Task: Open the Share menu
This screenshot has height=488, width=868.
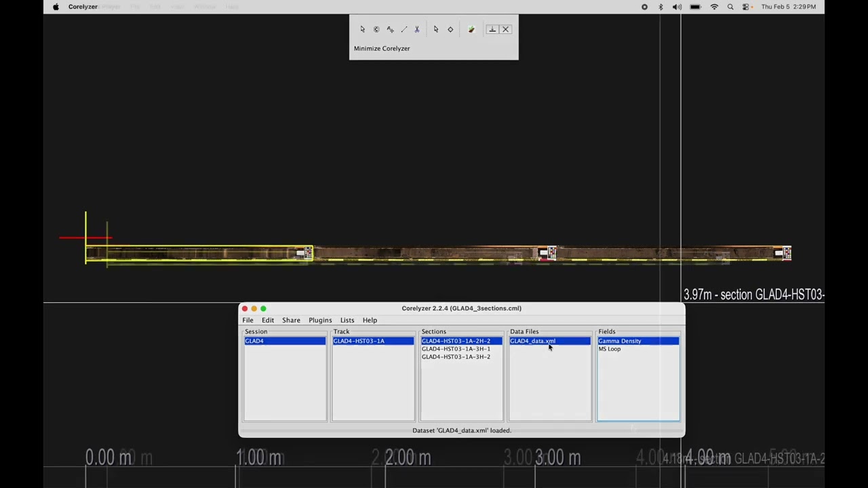Action: pos(291,320)
